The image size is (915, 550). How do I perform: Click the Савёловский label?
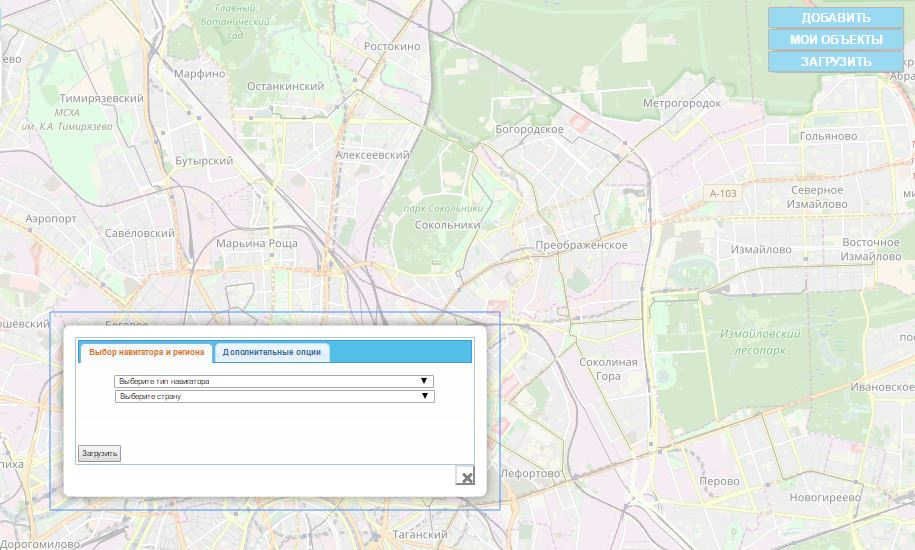139,233
